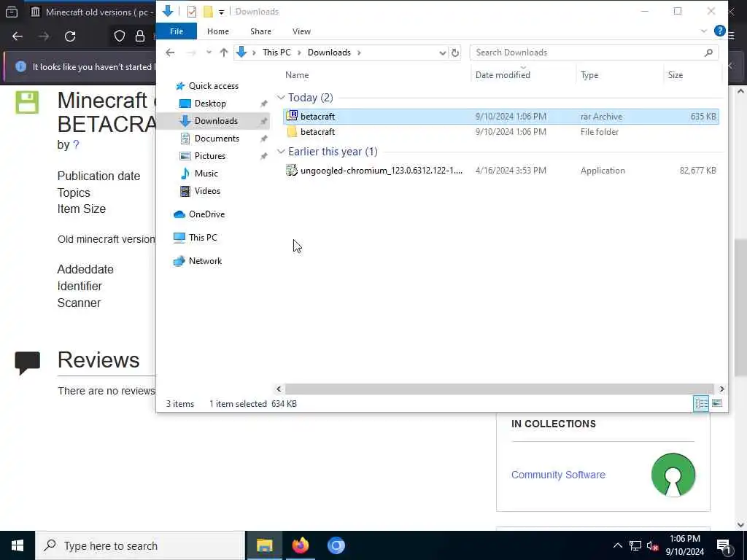Switch to Details view layout button

click(x=701, y=404)
